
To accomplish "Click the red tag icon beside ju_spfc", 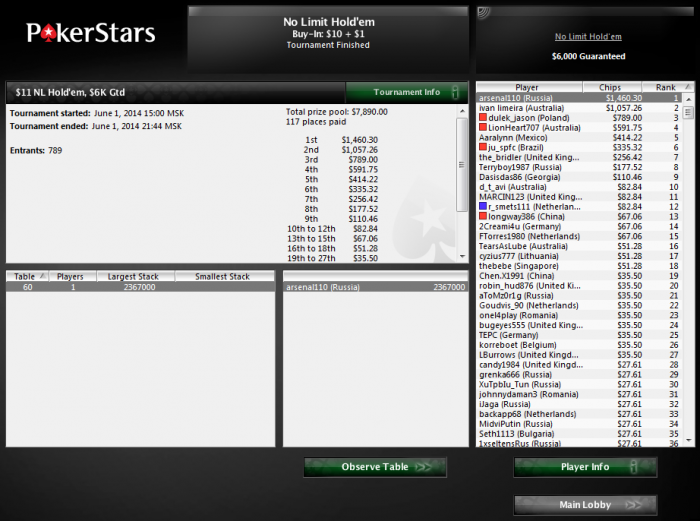I will pyautogui.click(x=483, y=147).
